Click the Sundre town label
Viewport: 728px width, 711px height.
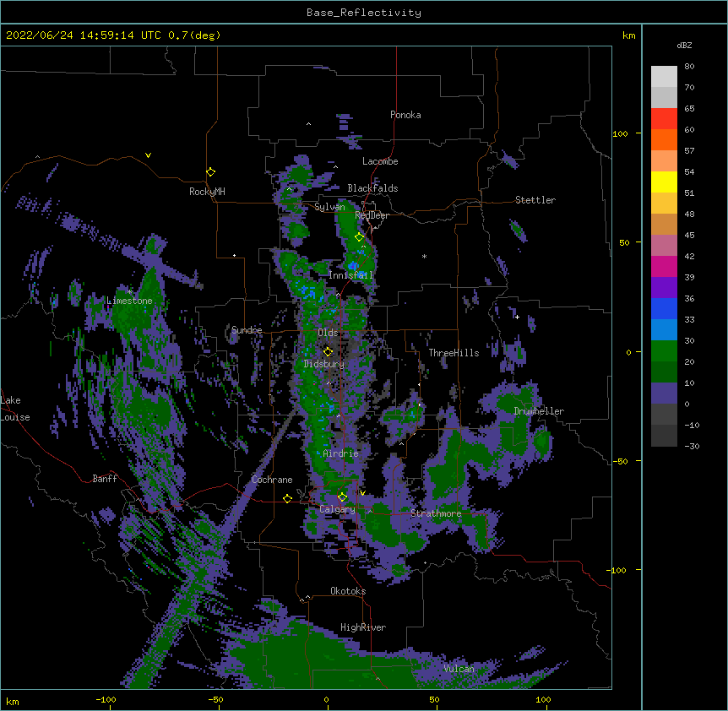click(247, 330)
